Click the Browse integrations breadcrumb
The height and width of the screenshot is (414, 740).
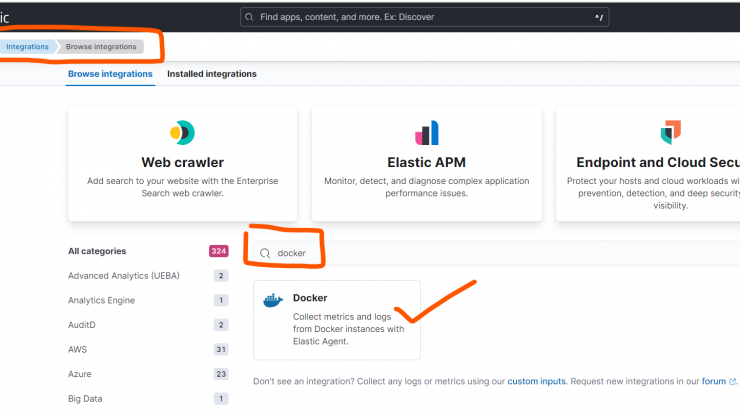pos(101,47)
